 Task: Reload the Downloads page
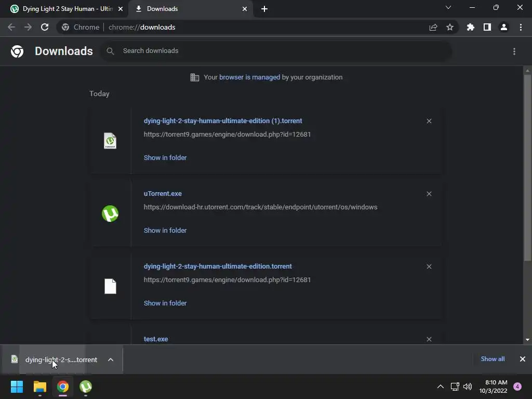tap(45, 27)
